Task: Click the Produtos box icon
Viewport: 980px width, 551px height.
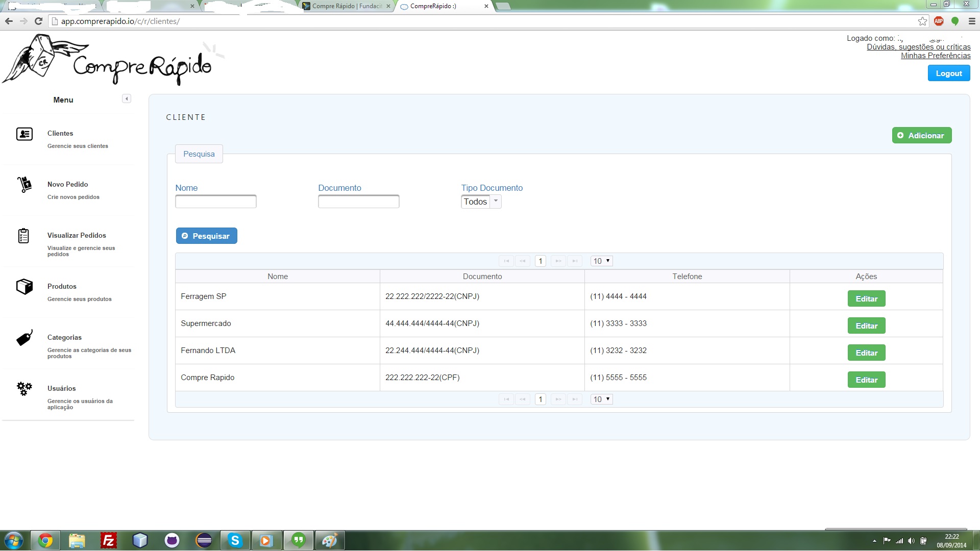Action: [24, 287]
